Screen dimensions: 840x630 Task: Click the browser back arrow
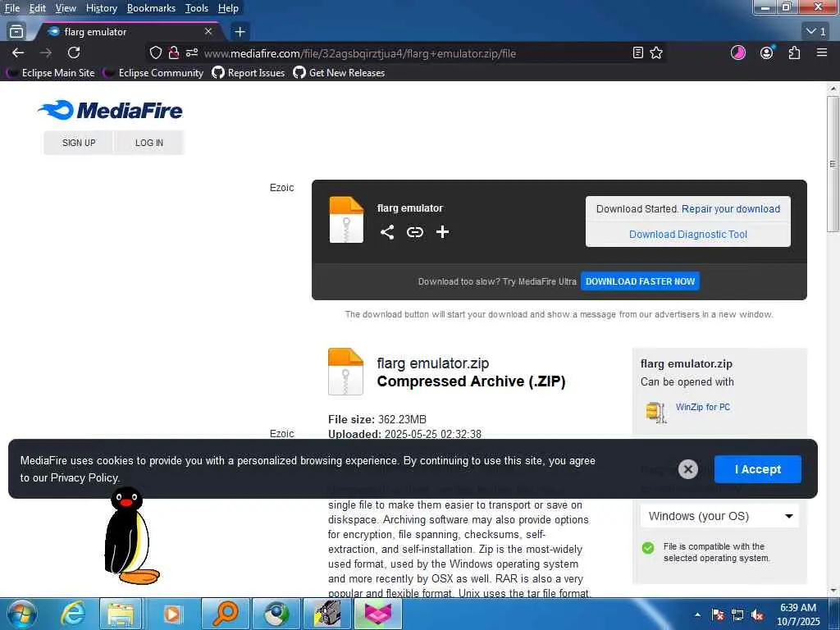pyautogui.click(x=18, y=52)
